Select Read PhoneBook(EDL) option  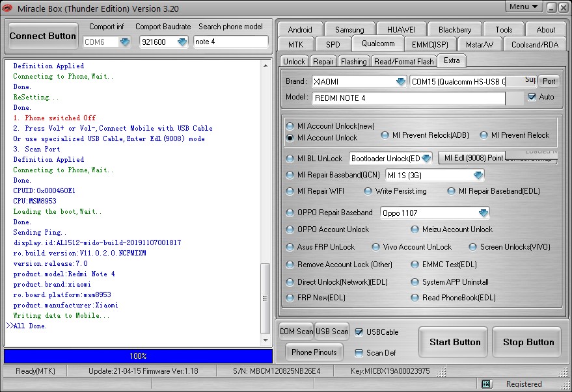coord(415,298)
